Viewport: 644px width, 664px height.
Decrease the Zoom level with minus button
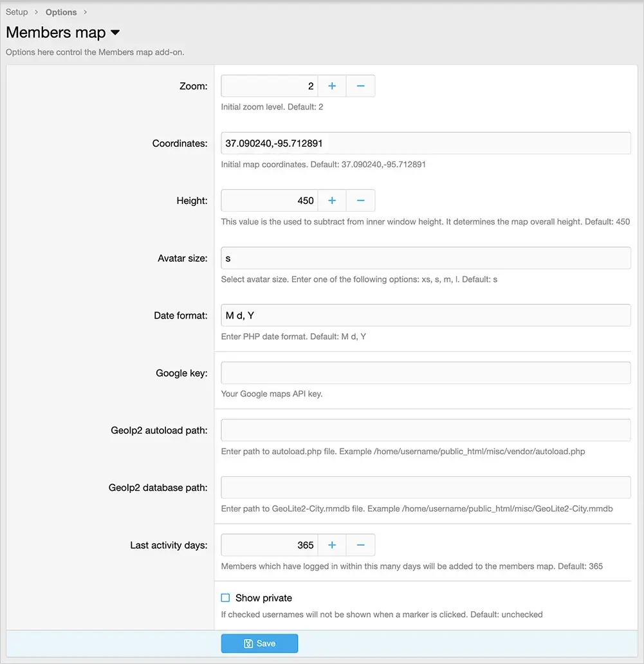pos(360,86)
